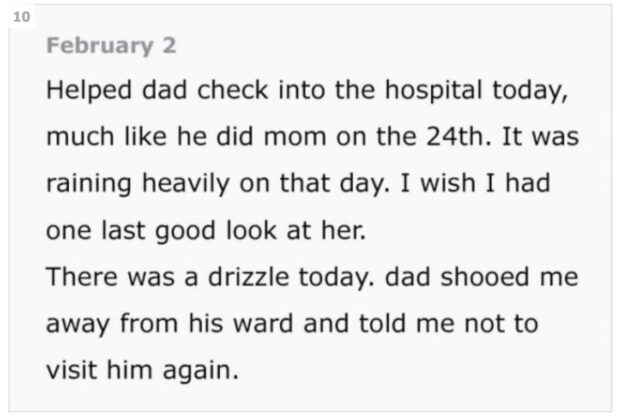Click "visit him again" on the last line

point(142,371)
